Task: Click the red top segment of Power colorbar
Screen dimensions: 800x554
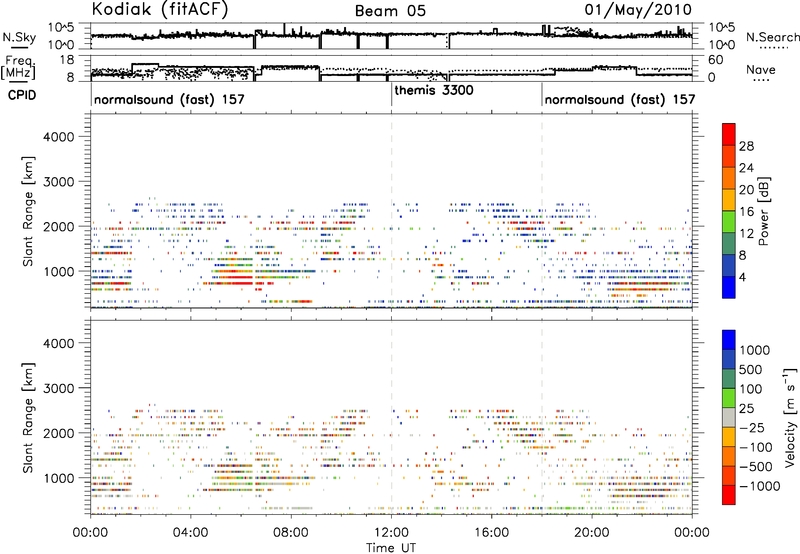Action: point(729,134)
